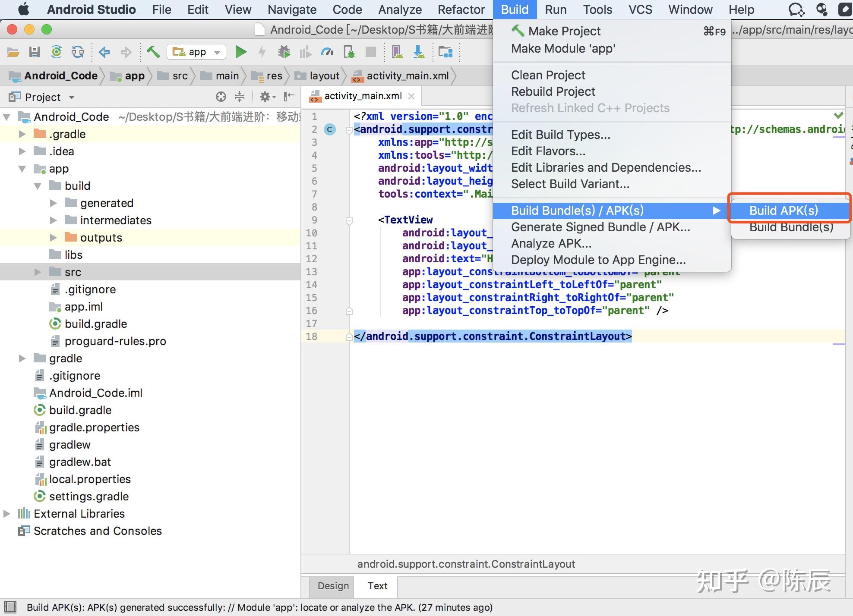The height and width of the screenshot is (616, 853).
Task: Close the activity_main.xml editor tab
Action: 411,96
